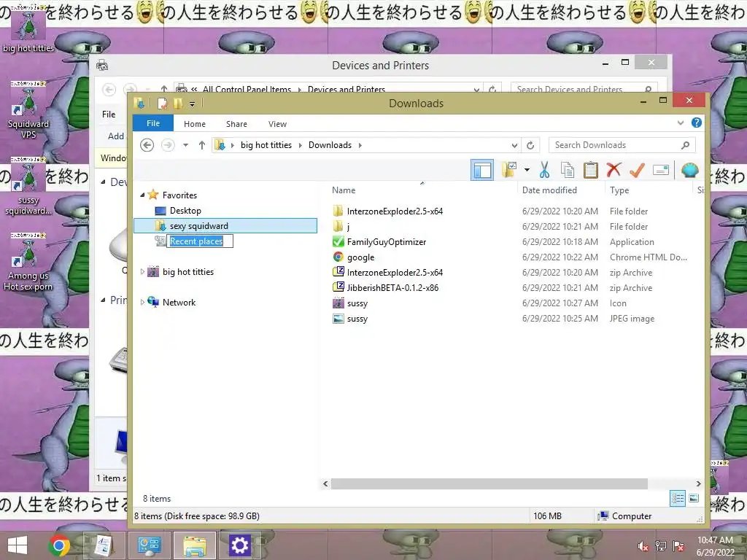Click the network tray icon
The image size is (747, 560).
[661, 546]
